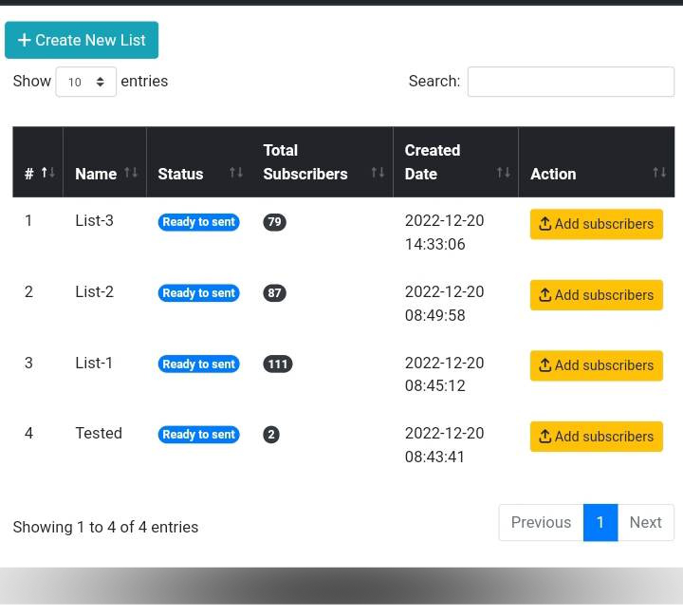Click the upload icon in Tested's button

545,436
